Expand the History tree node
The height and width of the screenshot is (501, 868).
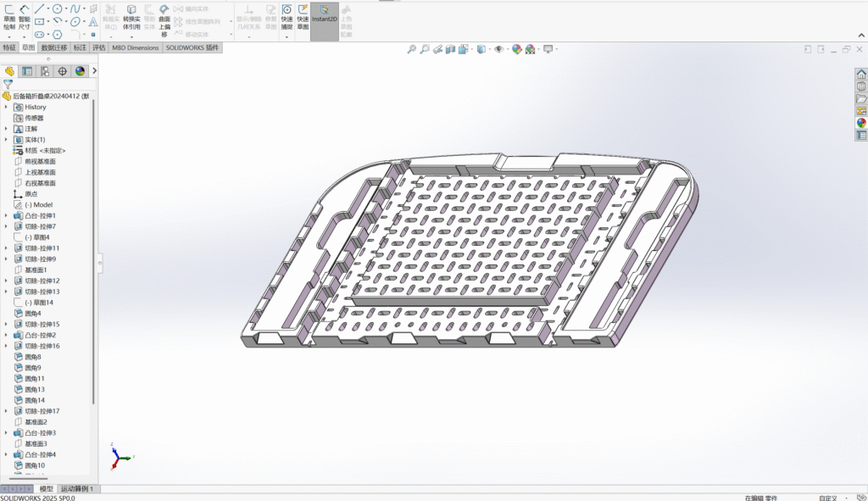click(6, 107)
